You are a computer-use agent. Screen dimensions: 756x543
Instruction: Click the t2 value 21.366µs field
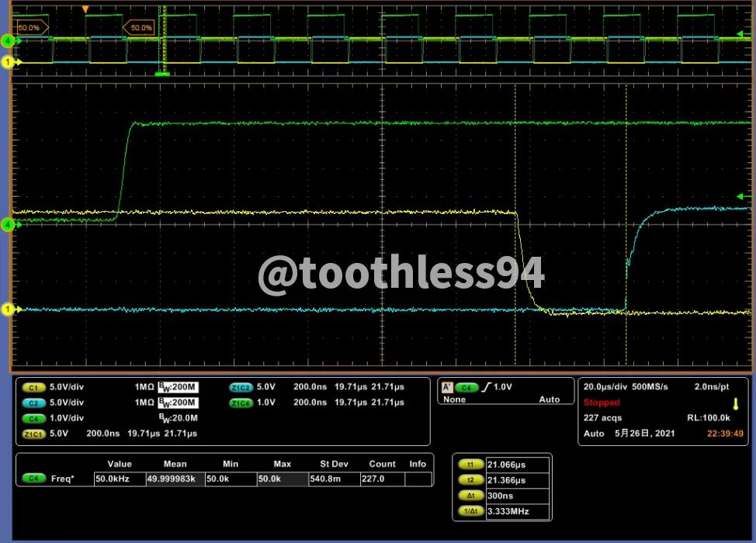(518, 480)
